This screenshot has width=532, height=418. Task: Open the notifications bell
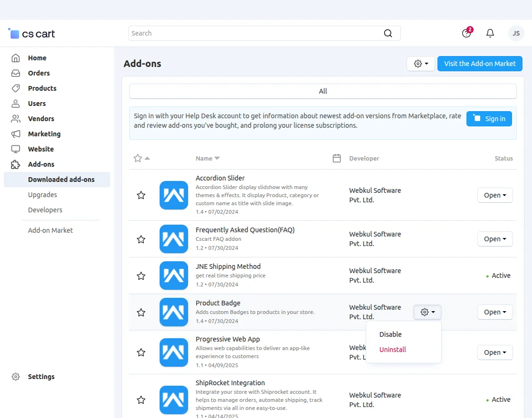pyautogui.click(x=490, y=33)
